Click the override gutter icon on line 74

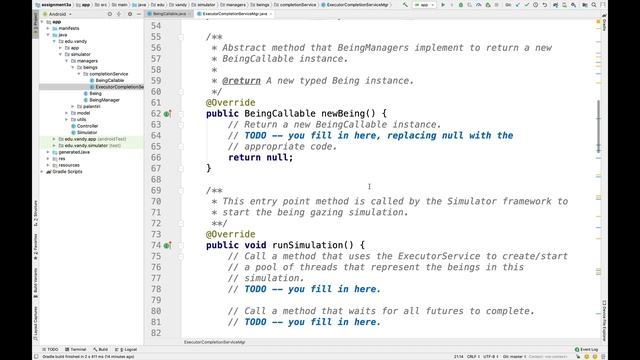(167, 245)
